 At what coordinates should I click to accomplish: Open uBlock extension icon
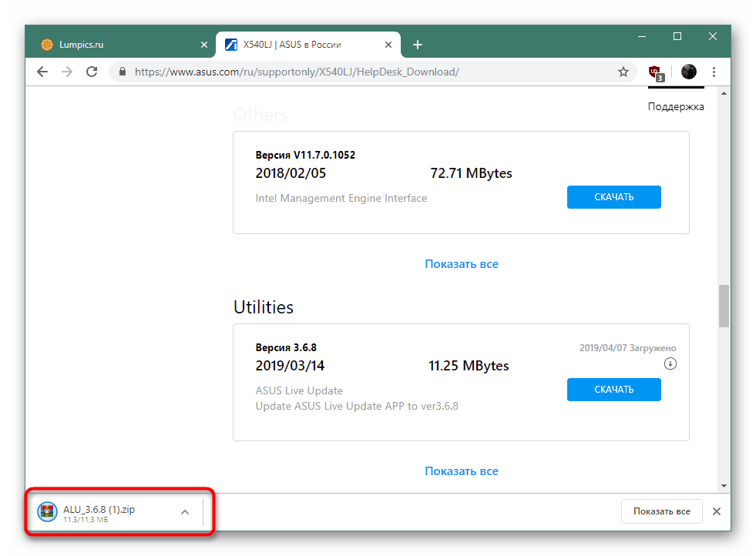[x=656, y=72]
